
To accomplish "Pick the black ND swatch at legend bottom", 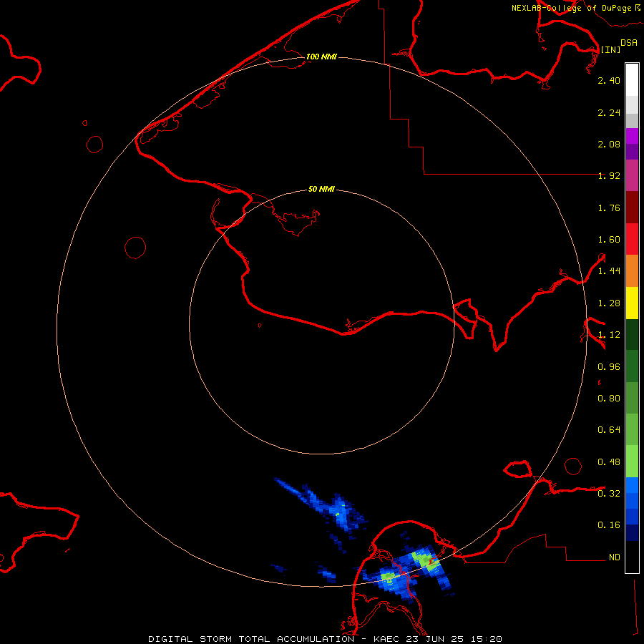I will coord(632,557).
